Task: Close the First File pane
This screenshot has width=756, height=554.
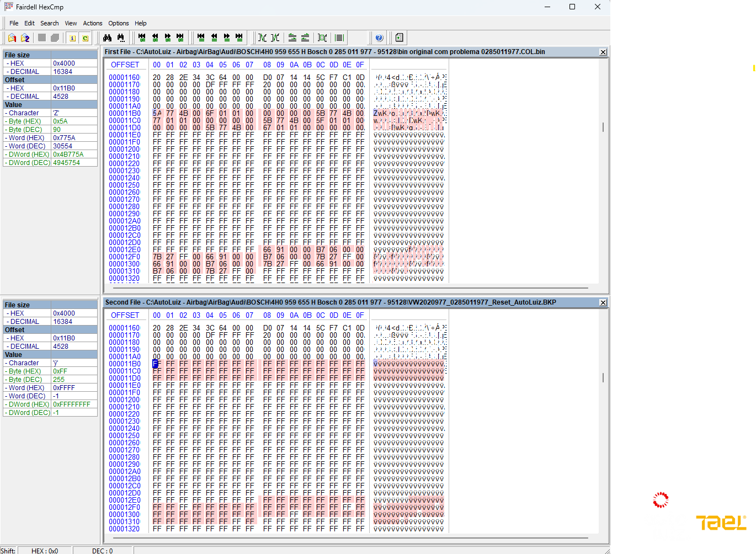Action: (x=603, y=52)
